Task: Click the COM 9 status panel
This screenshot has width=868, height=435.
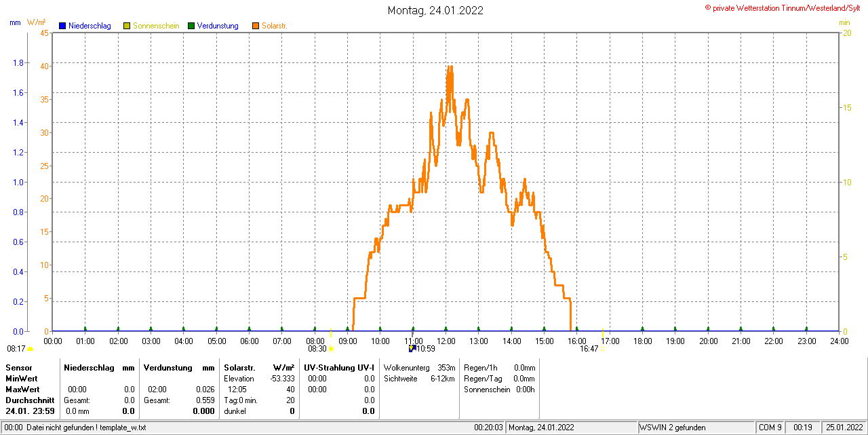Action: pyautogui.click(x=770, y=428)
